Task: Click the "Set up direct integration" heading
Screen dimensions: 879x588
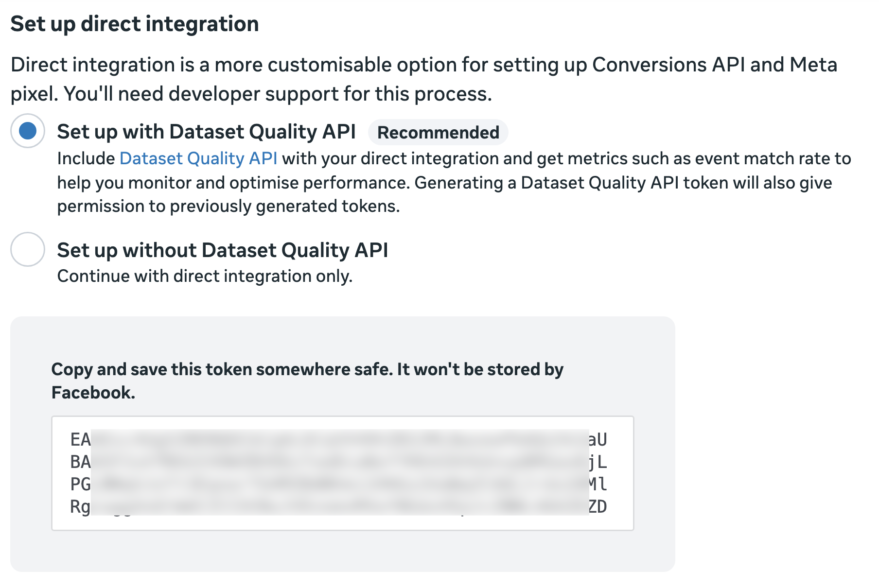Action: coord(135,24)
